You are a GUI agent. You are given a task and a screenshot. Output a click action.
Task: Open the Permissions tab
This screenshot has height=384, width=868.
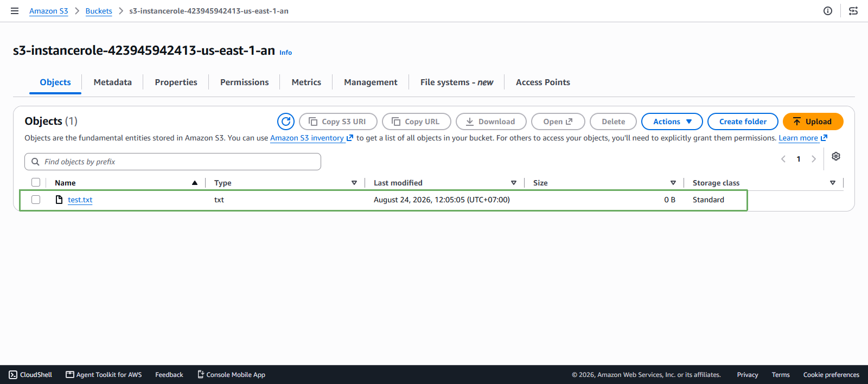point(245,82)
